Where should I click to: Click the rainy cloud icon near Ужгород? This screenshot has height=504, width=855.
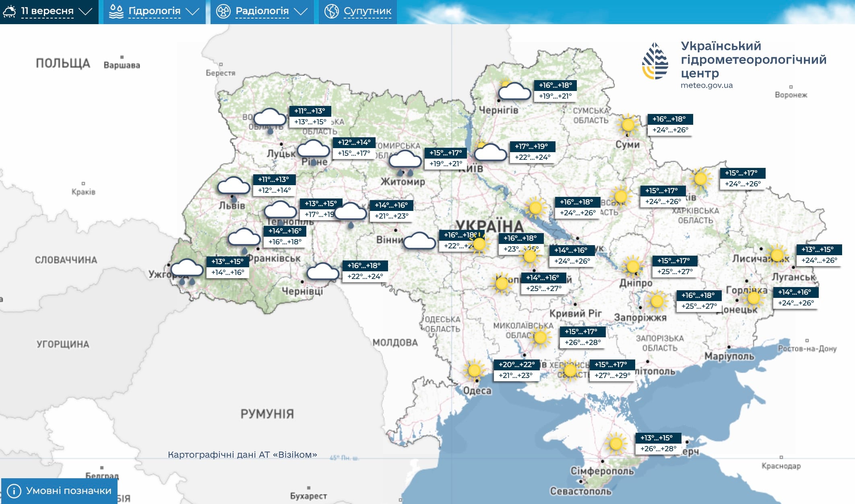pos(187,271)
